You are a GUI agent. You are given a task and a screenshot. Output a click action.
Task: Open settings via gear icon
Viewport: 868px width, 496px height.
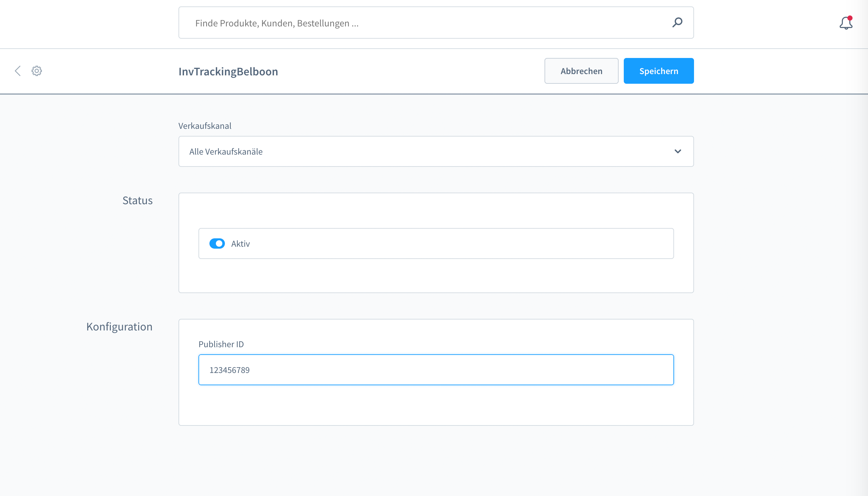pyautogui.click(x=37, y=71)
